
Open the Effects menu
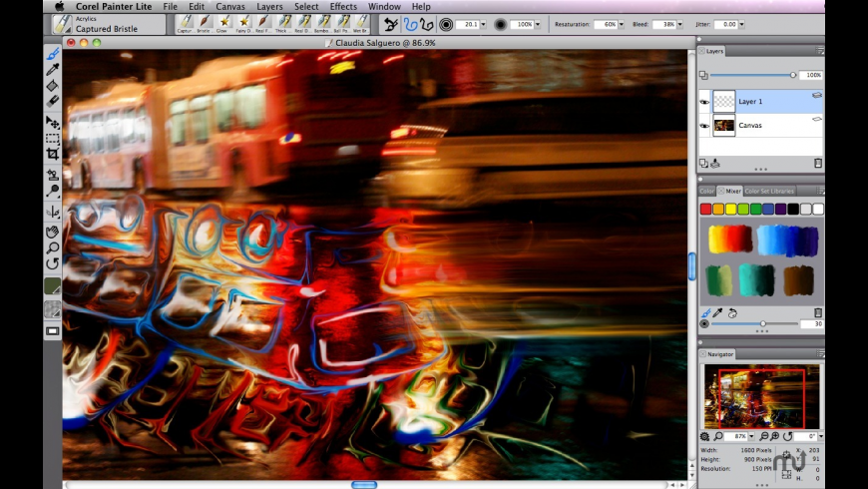click(x=343, y=6)
